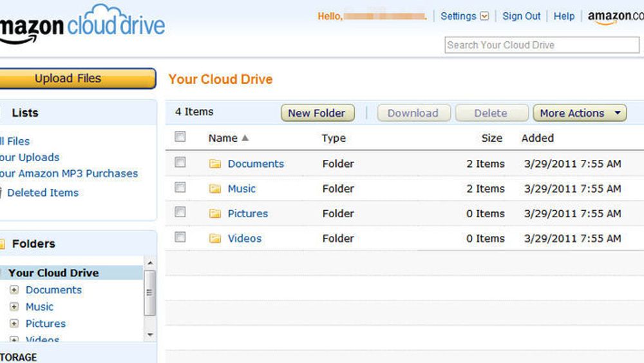Image resolution: width=644 pixels, height=363 pixels.
Task: Open Deleted Items list
Action: (x=43, y=193)
